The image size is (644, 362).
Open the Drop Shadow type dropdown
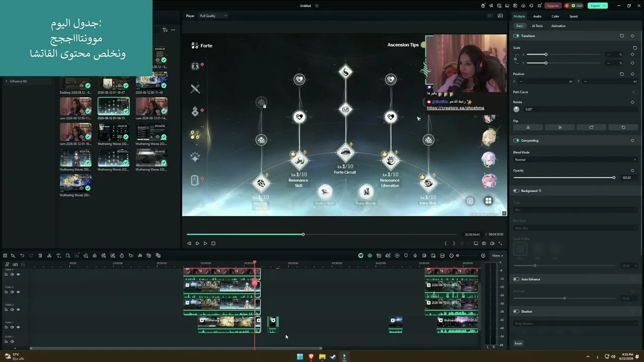pos(575,323)
